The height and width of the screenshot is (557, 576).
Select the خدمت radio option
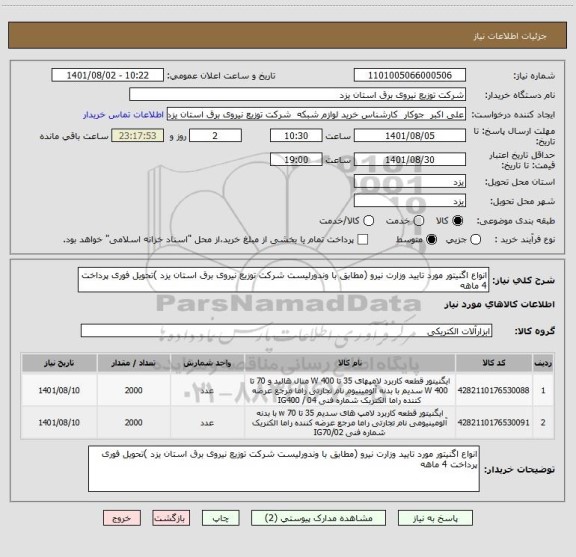pyautogui.click(x=419, y=221)
